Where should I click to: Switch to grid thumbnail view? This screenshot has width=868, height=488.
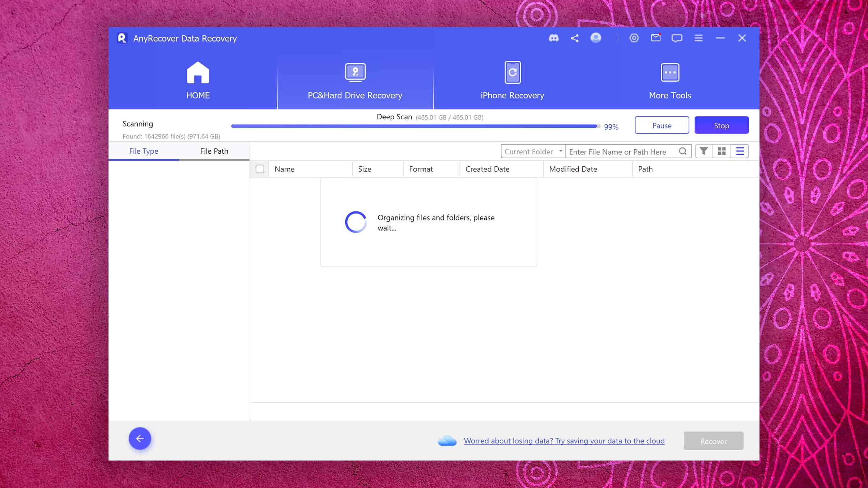pyautogui.click(x=722, y=151)
